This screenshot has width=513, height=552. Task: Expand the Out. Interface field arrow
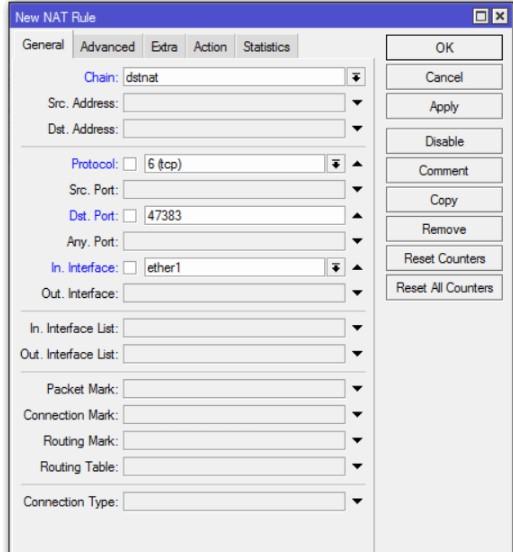pyautogui.click(x=357, y=293)
